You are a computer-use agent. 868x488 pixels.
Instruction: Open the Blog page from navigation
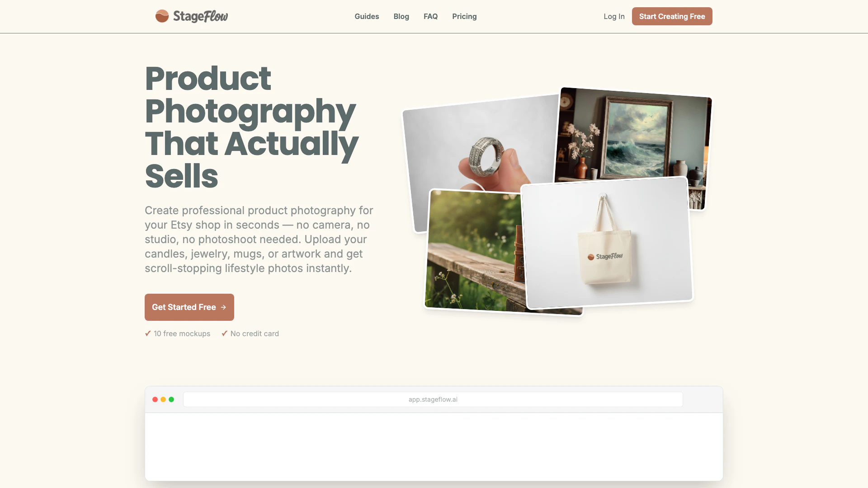[x=401, y=16]
